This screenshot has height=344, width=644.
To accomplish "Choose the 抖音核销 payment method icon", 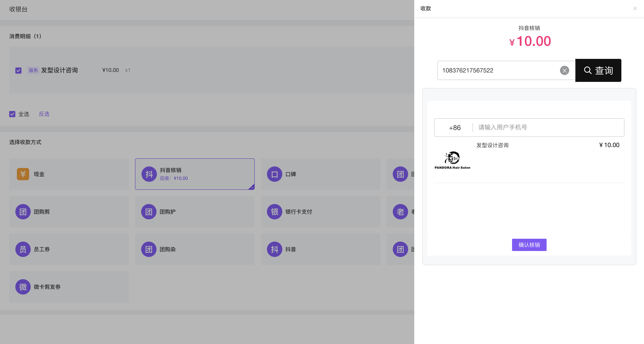I will [149, 174].
